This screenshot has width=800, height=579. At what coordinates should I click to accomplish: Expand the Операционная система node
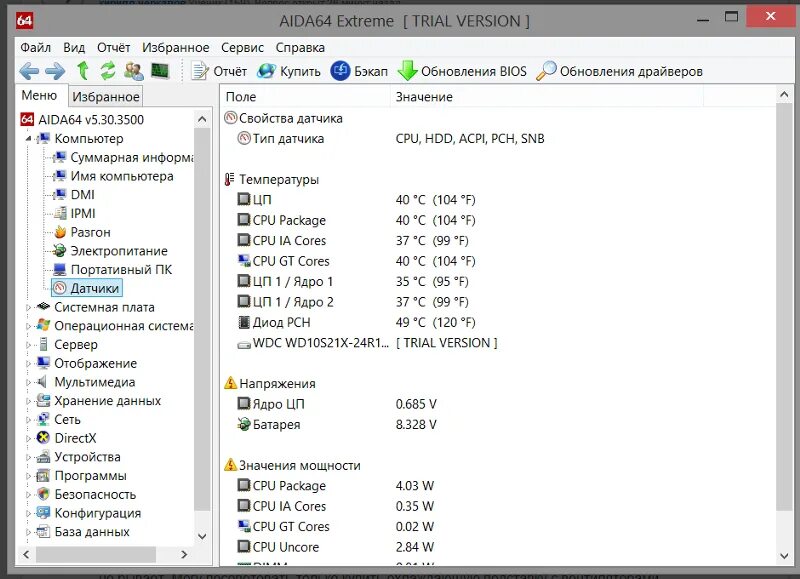(29, 326)
